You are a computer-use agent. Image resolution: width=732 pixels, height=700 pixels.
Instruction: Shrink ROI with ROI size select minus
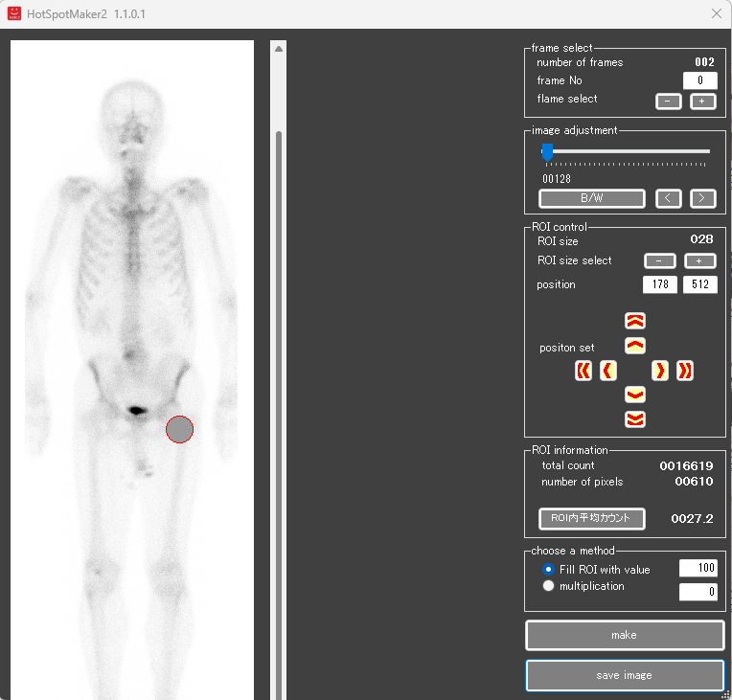pos(659,260)
